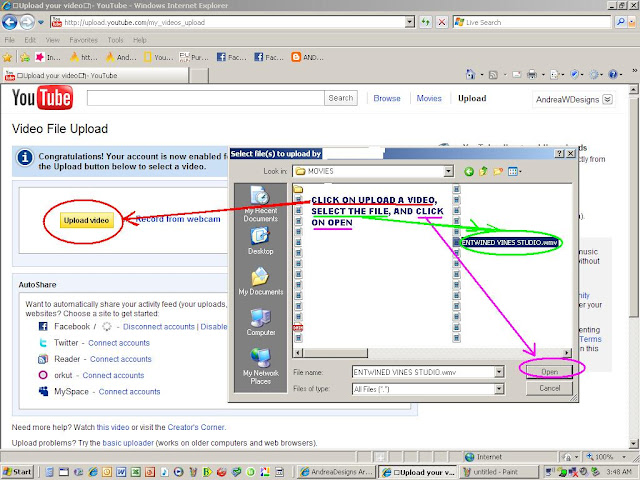Click the YouTube search input field
The width and height of the screenshot is (640, 480).
(x=205, y=98)
